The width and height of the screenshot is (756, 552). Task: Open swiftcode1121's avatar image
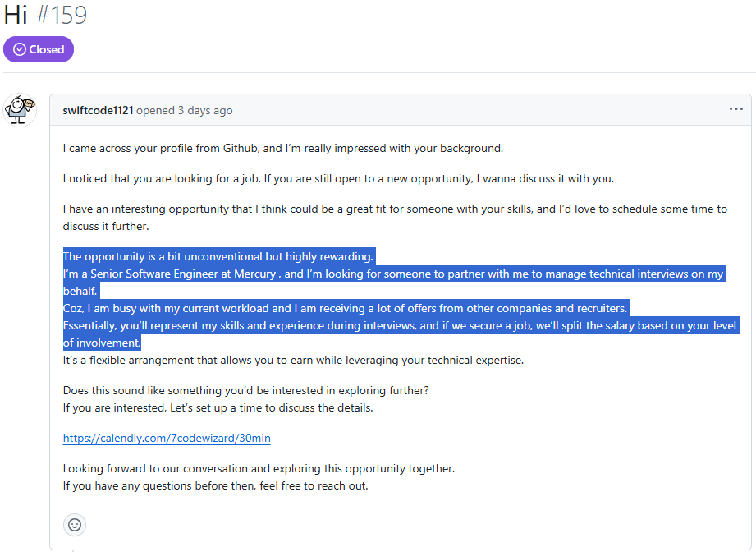tap(20, 110)
